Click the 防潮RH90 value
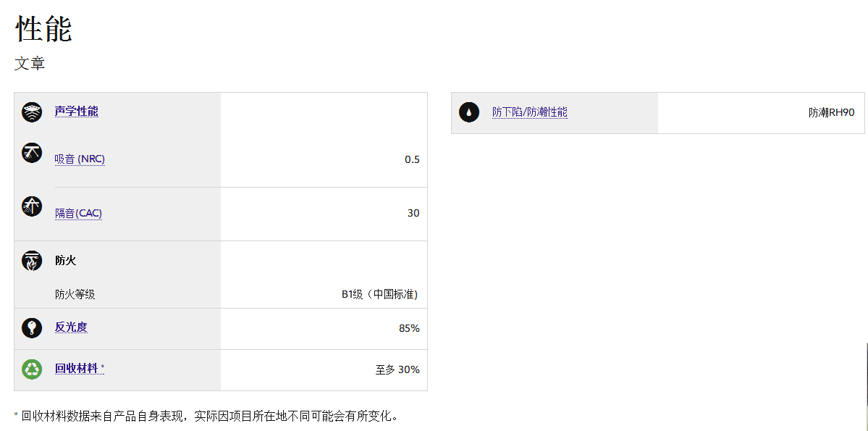The width and height of the screenshot is (868, 431). click(831, 112)
